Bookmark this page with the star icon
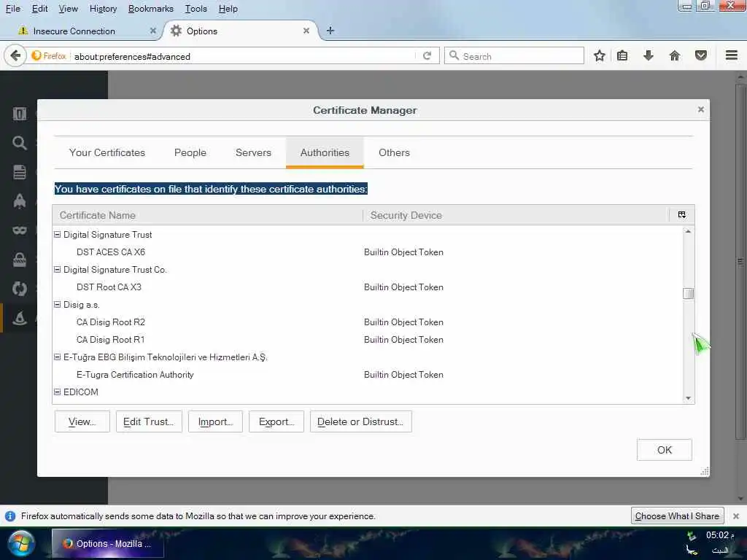 [600, 55]
